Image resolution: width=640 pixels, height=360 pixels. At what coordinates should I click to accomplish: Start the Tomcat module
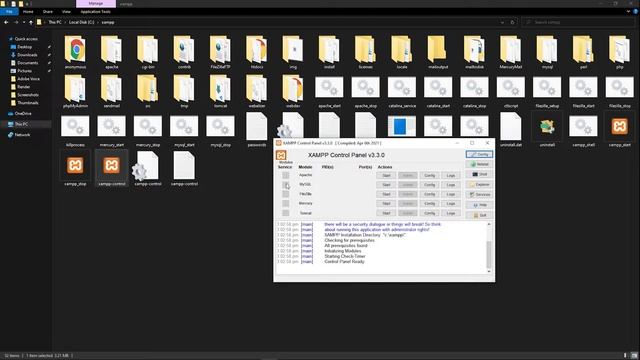(x=386, y=213)
